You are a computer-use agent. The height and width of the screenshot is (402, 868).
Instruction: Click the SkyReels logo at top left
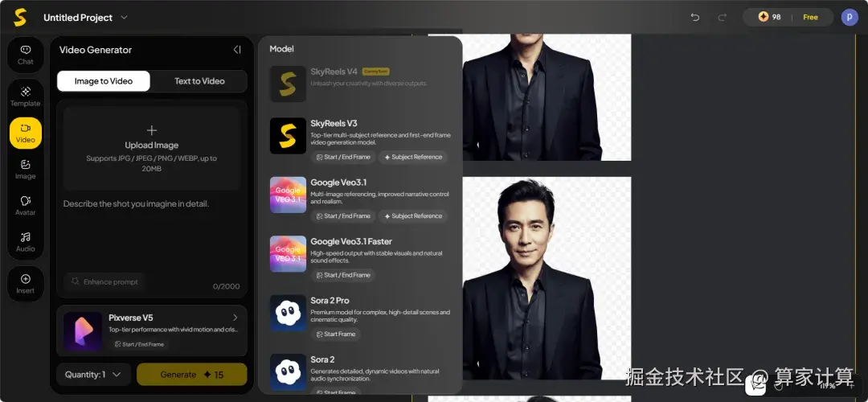click(20, 18)
